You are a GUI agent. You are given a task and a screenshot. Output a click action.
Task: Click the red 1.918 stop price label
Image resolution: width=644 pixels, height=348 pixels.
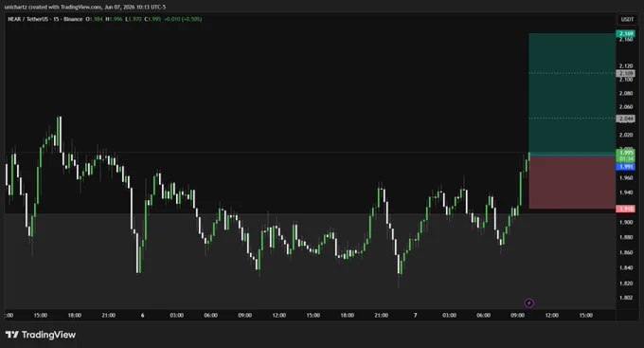(x=626, y=209)
